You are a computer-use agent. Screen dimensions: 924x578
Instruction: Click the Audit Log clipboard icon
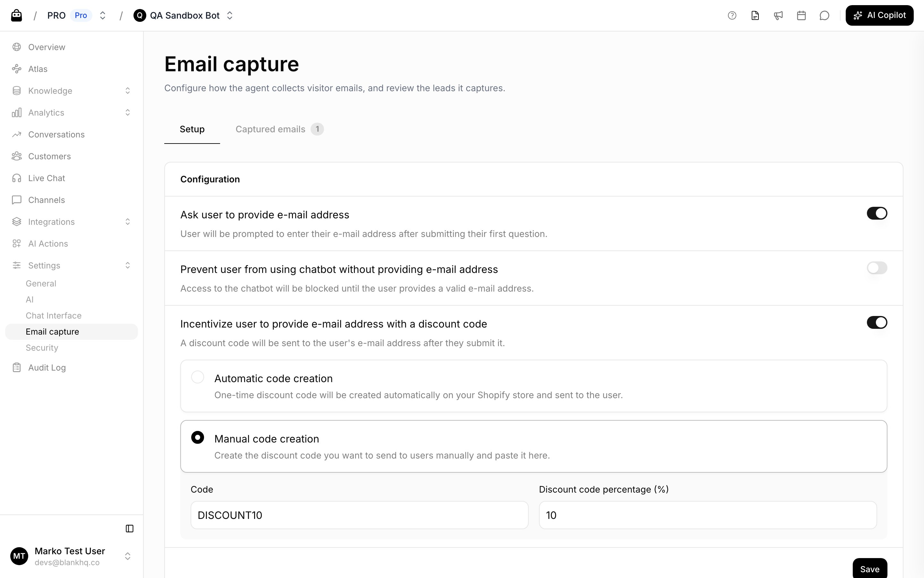[16, 367]
